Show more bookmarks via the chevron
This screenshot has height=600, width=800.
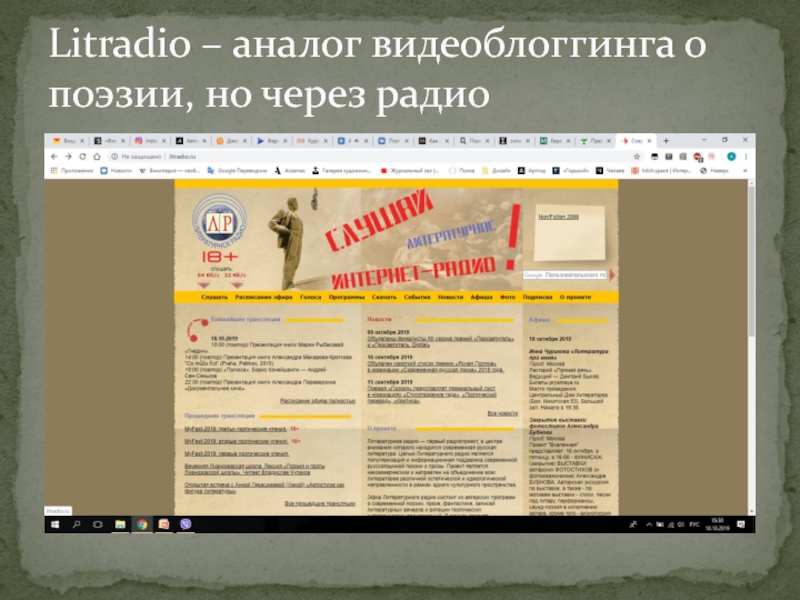745,171
